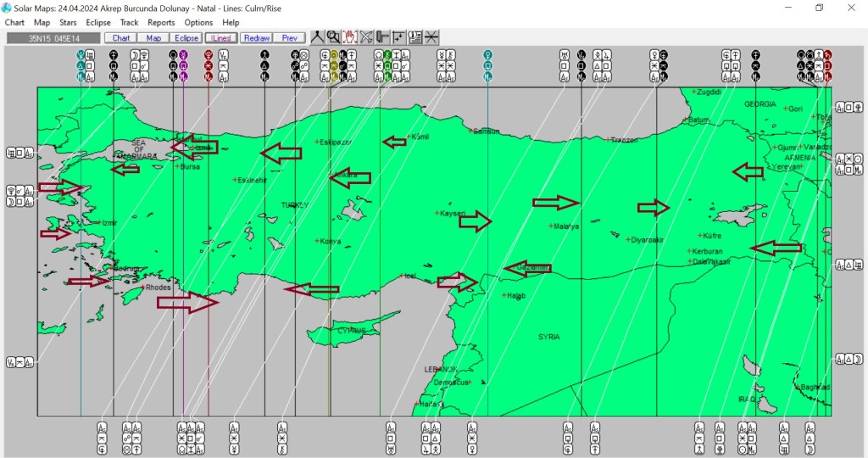
Task: Toggle the Lines button in the toolbar
Action: 220,38
